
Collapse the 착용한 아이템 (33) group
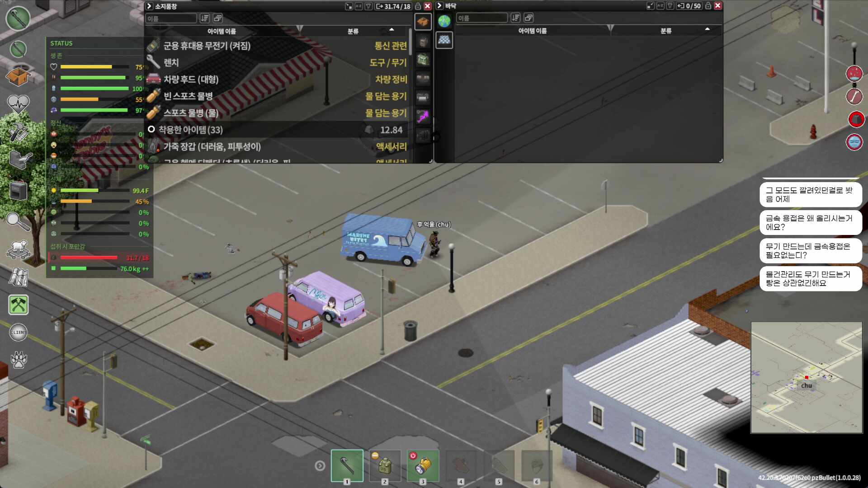point(151,130)
